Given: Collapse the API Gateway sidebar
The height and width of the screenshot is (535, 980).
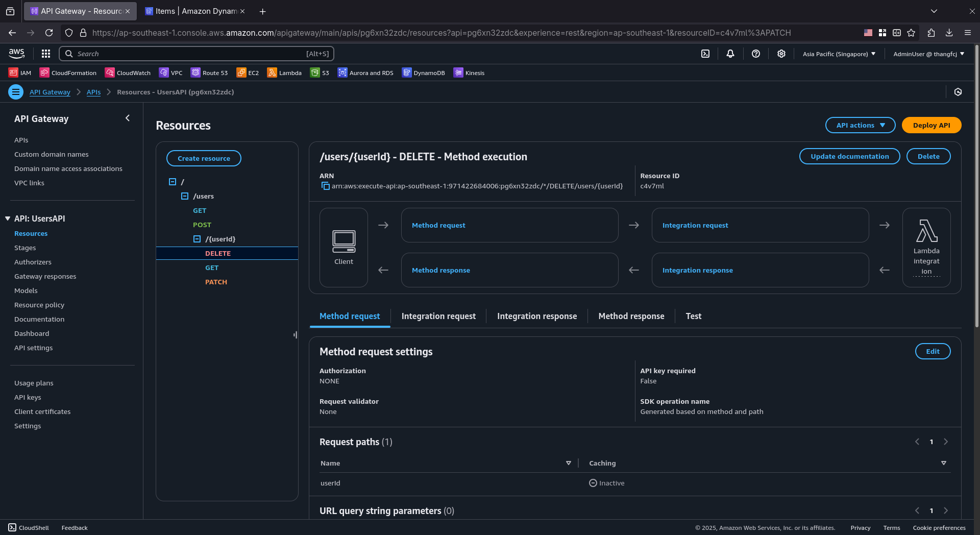Looking at the screenshot, I should point(128,118).
